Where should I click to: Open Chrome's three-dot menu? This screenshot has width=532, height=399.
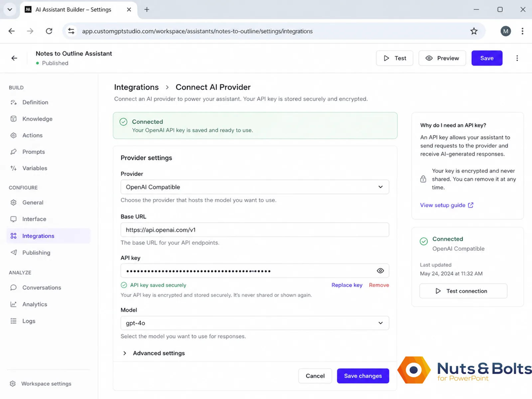click(x=522, y=31)
